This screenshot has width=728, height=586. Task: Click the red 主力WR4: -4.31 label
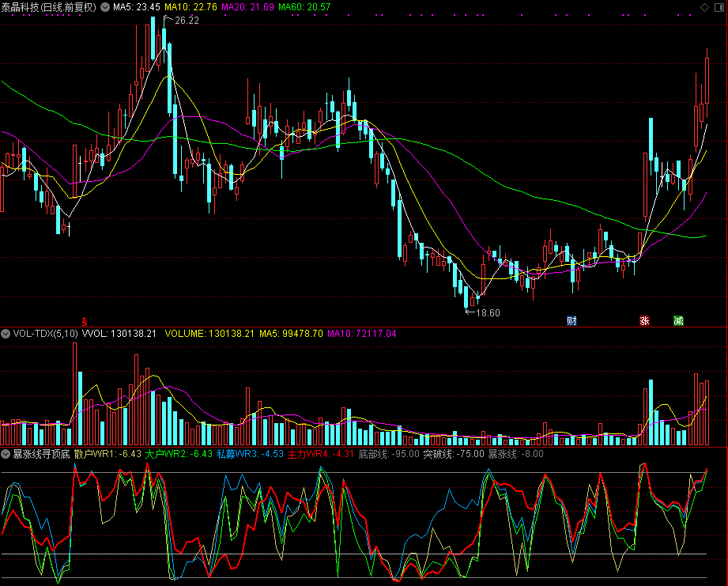(x=321, y=454)
